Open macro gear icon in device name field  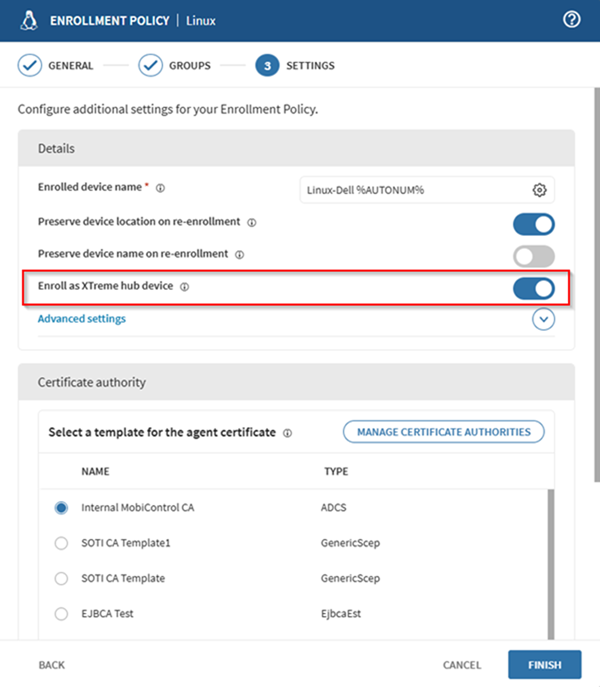539,190
